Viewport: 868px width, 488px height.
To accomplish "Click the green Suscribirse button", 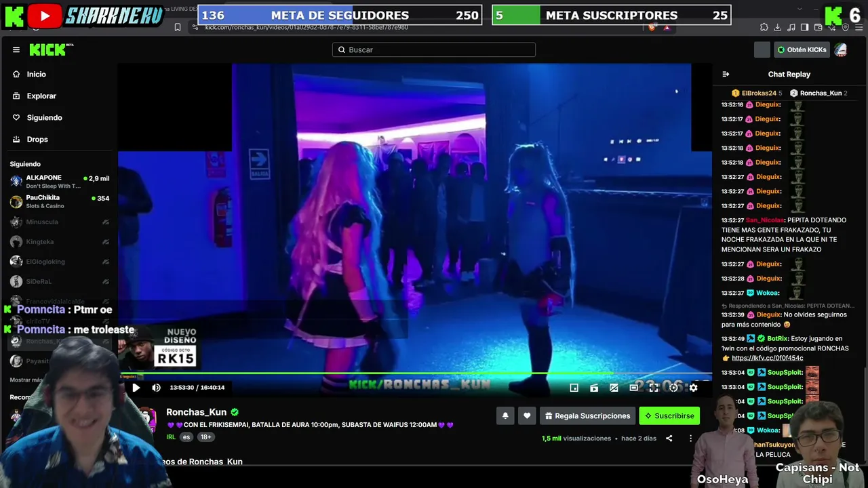I will [669, 415].
